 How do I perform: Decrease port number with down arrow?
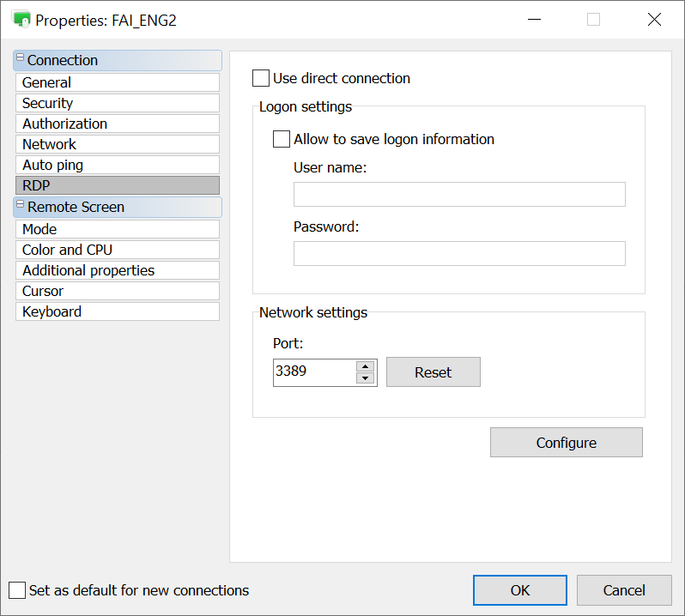click(366, 378)
